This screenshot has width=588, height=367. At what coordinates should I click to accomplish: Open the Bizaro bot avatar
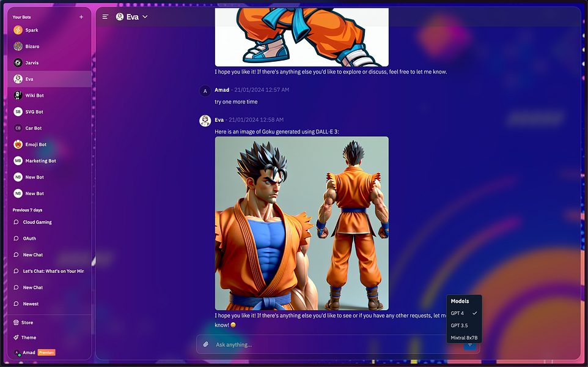pos(18,46)
